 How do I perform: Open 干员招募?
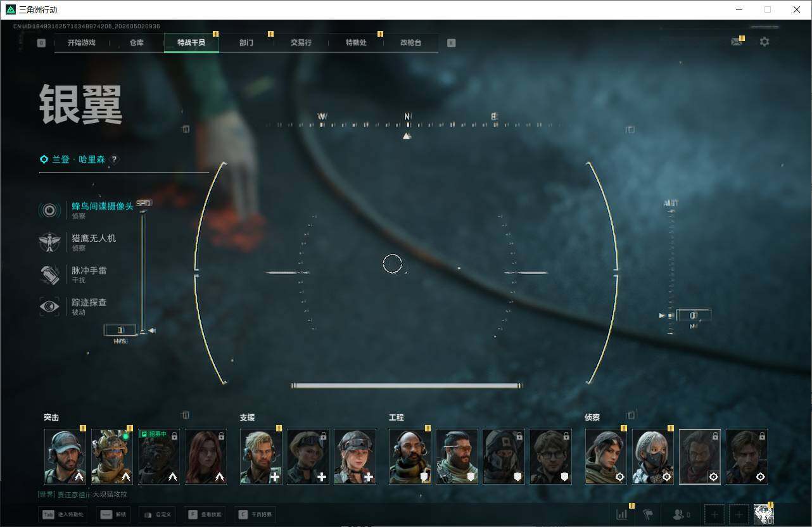tap(256, 514)
